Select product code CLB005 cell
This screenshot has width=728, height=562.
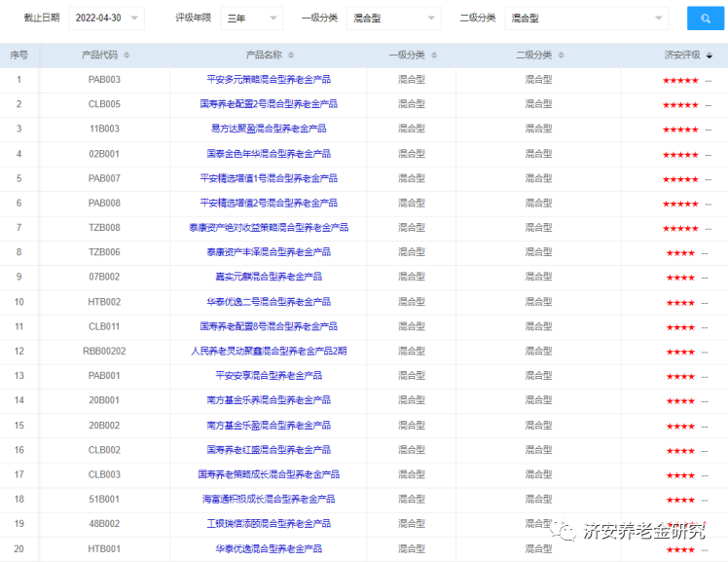click(104, 104)
